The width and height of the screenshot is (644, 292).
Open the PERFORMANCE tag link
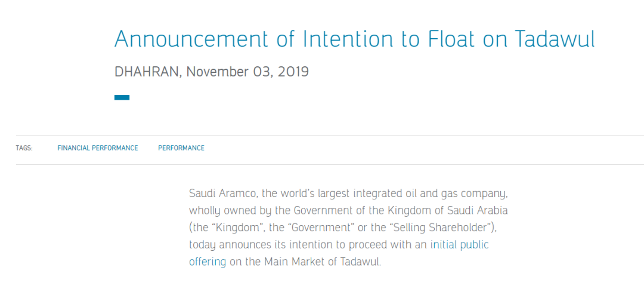coord(181,148)
